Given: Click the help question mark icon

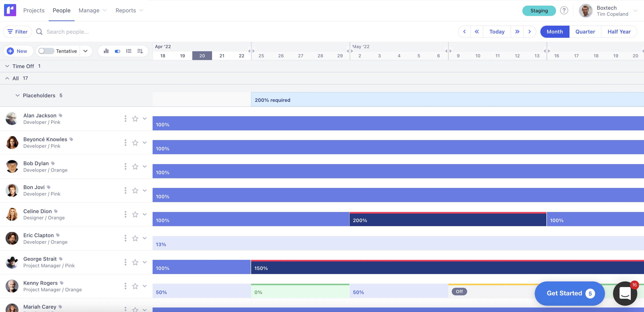Looking at the screenshot, I should tap(564, 11).
